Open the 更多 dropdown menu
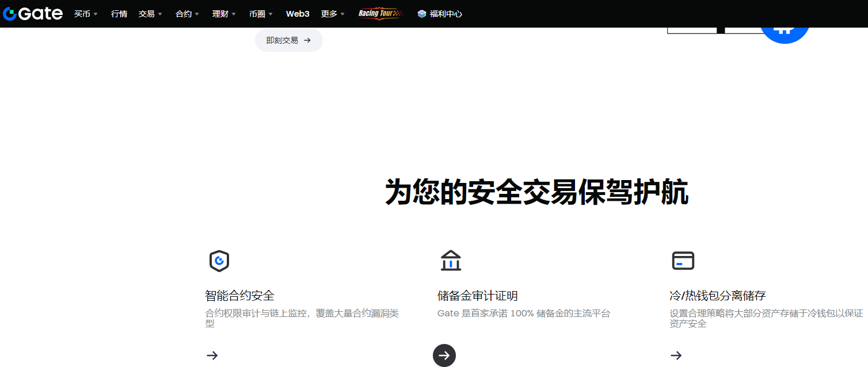 [333, 14]
